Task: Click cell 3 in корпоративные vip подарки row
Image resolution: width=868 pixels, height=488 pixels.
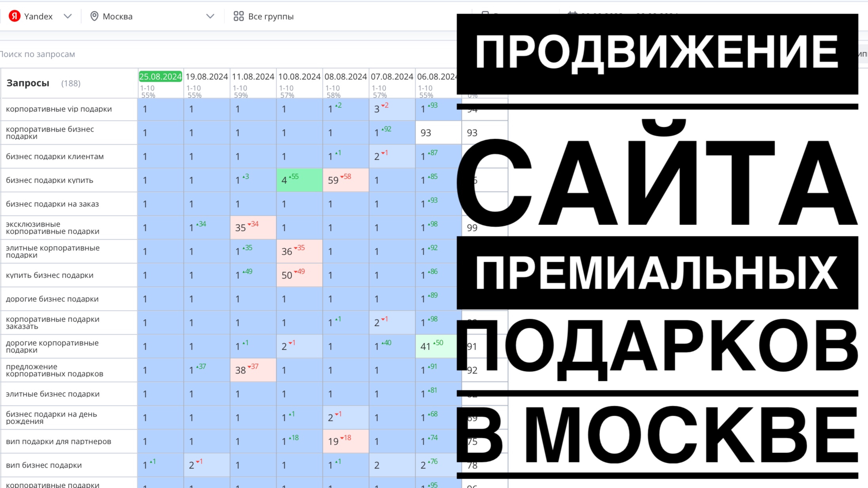Action: pyautogui.click(x=392, y=109)
